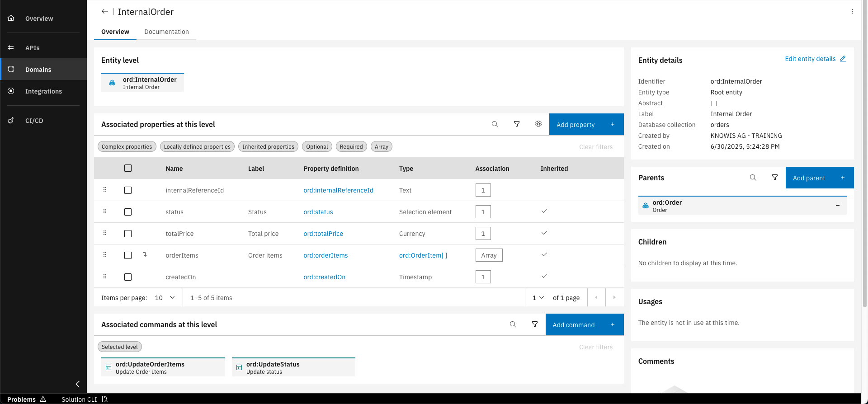This screenshot has height=404, width=868.
Task: Apply the Required filter chip
Action: 351,147
